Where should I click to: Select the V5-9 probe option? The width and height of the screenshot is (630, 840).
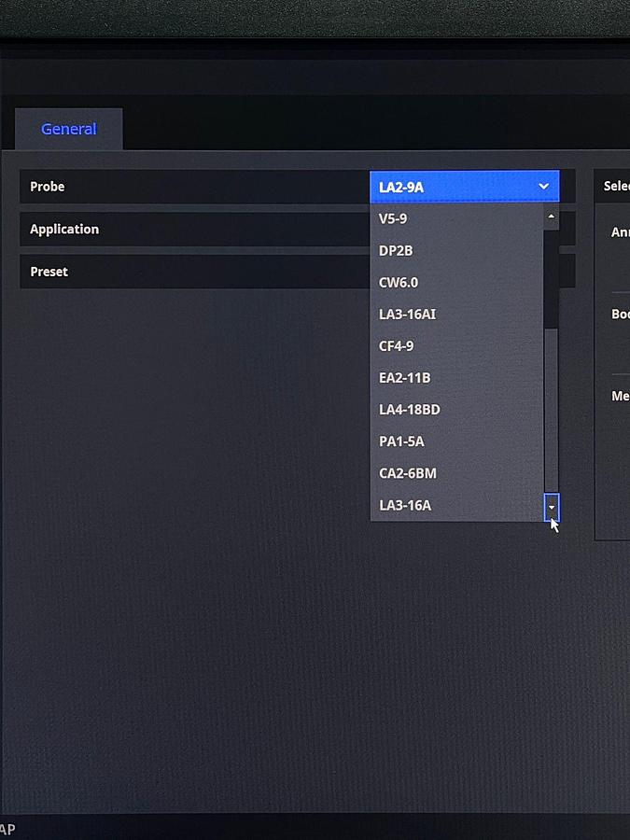455,219
